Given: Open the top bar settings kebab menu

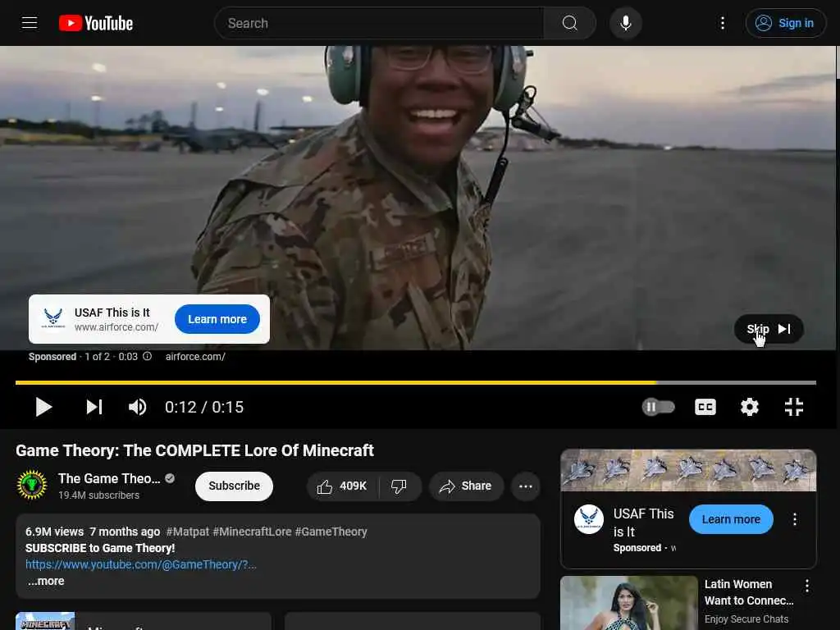Looking at the screenshot, I should (x=722, y=23).
